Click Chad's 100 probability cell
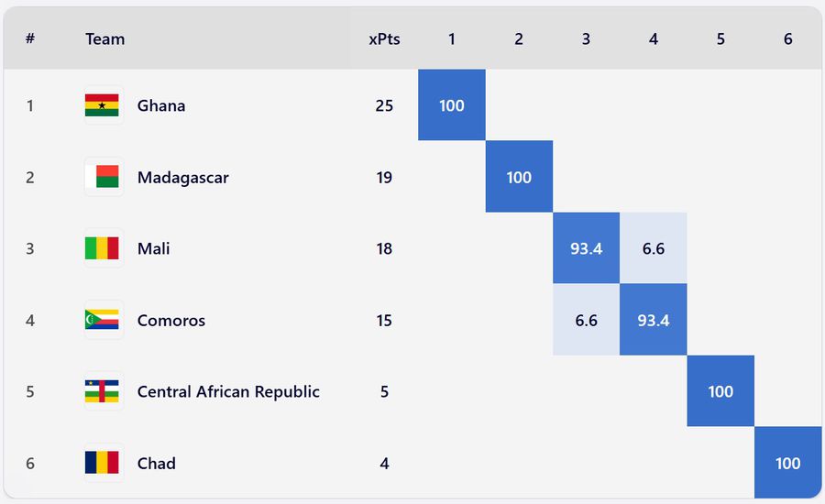 787,463
